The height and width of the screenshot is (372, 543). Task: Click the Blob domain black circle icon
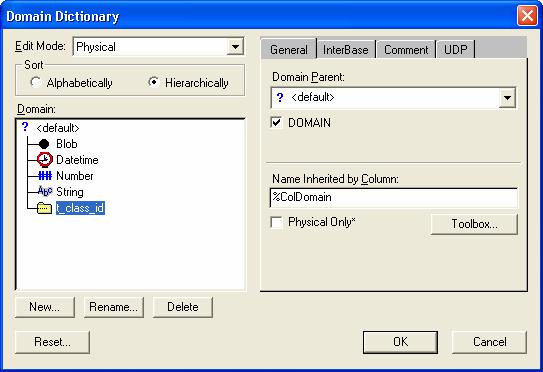[x=44, y=144]
